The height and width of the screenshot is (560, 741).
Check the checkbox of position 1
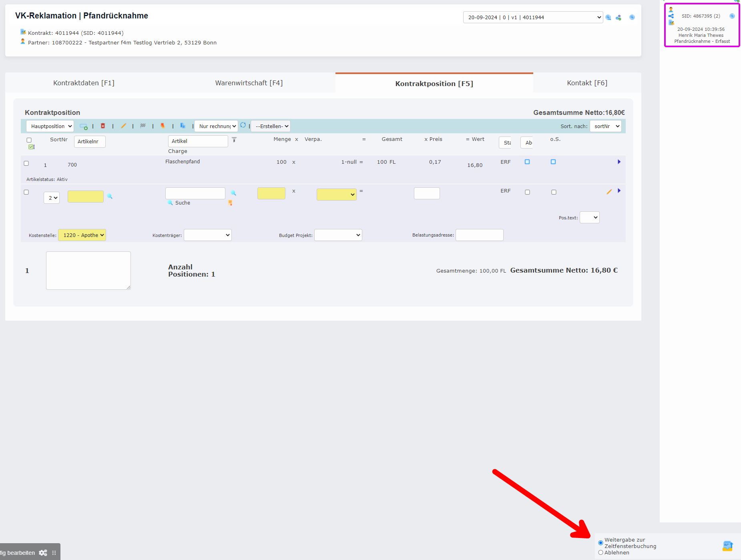pos(26,163)
